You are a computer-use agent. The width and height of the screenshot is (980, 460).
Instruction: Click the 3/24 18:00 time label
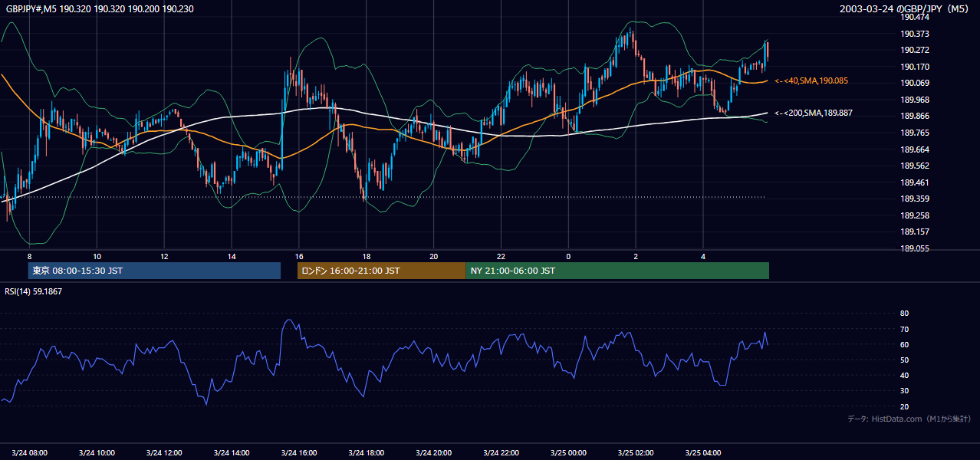[x=367, y=452]
